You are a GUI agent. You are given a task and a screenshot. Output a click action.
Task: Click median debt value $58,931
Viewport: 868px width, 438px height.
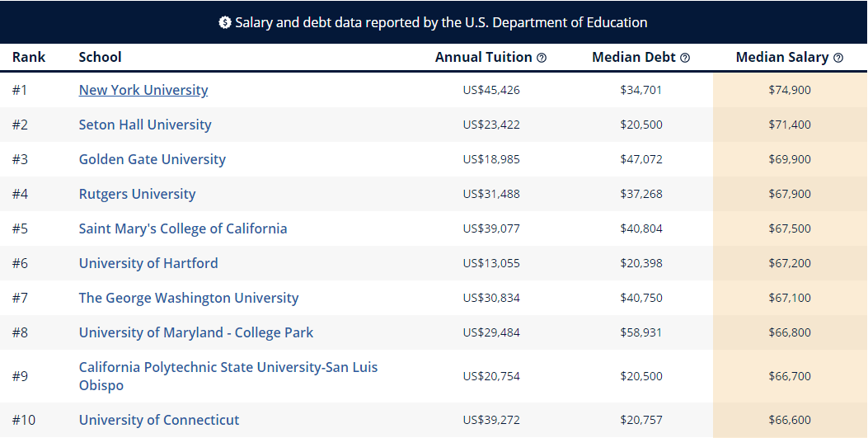[x=641, y=332]
